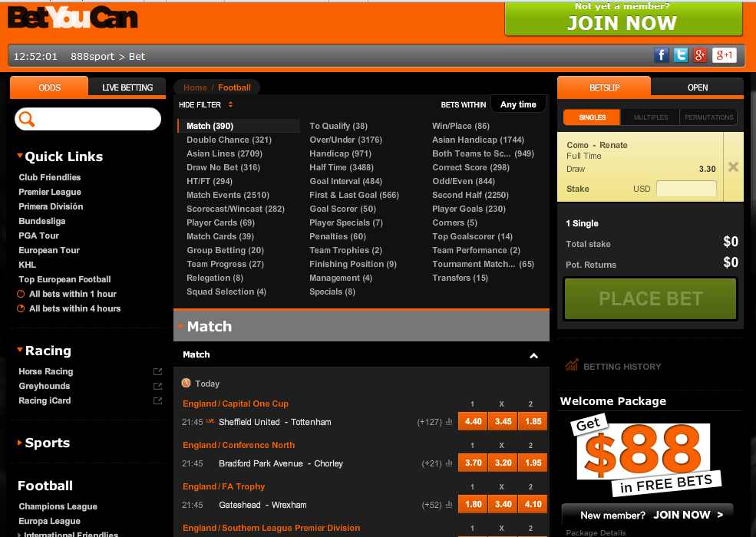
Task: Select the Correct Score (298) filter
Action: tap(470, 167)
